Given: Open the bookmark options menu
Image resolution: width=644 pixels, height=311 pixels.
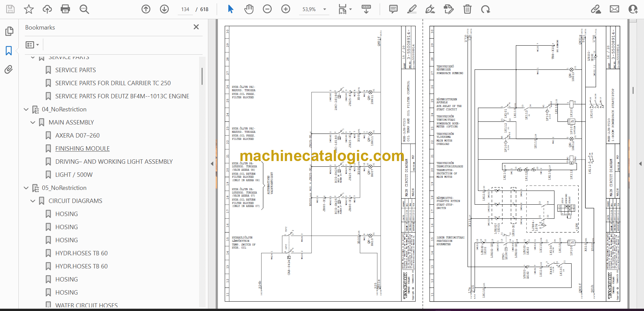Looking at the screenshot, I should [32, 45].
